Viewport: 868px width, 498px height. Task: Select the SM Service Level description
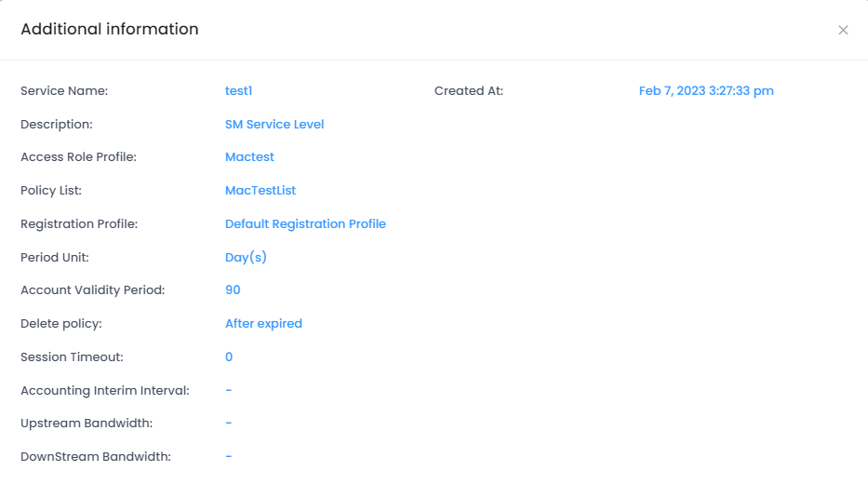coord(274,124)
